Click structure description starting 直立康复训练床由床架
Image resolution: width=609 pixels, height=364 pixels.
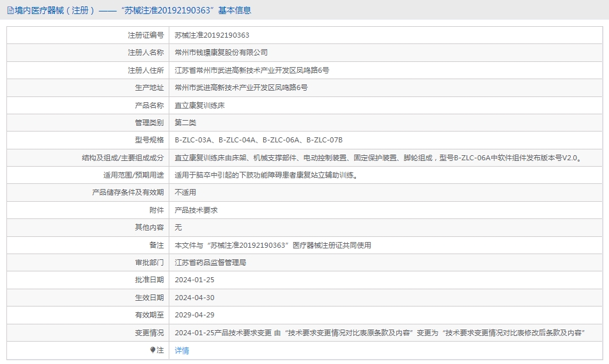379,158
